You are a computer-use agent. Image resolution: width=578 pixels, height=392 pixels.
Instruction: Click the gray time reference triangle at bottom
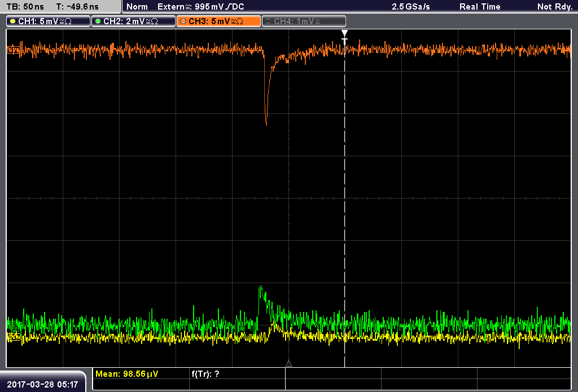pos(288,364)
